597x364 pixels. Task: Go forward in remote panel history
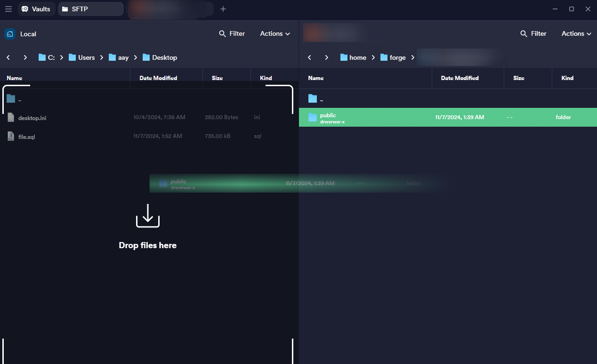pos(326,57)
